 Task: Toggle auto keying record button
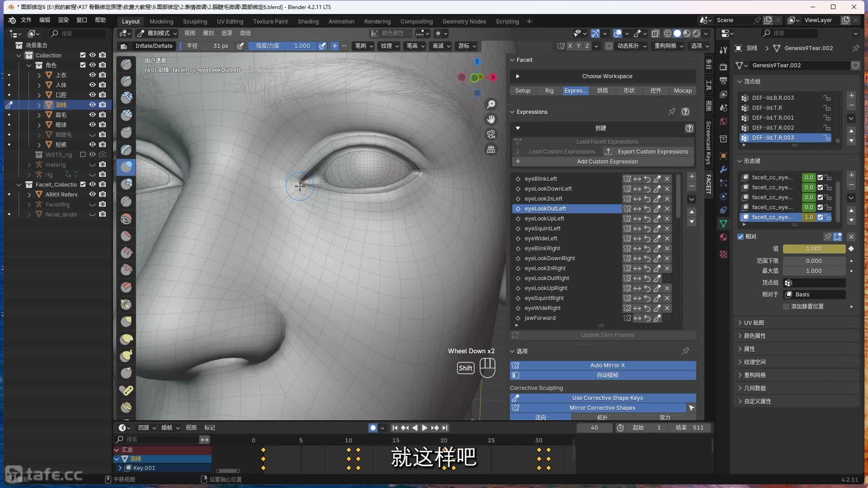pyautogui.click(x=373, y=428)
